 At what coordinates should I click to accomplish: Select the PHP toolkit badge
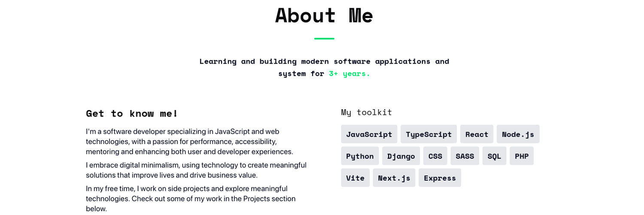(521, 156)
